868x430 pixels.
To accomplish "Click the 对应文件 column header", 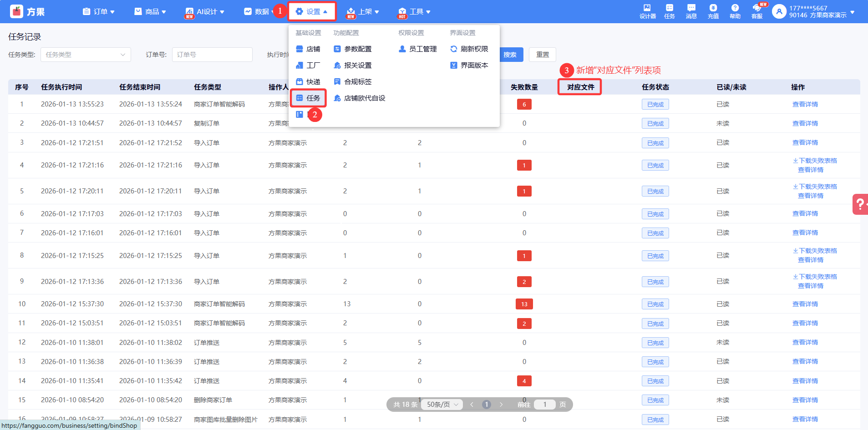I will (580, 87).
